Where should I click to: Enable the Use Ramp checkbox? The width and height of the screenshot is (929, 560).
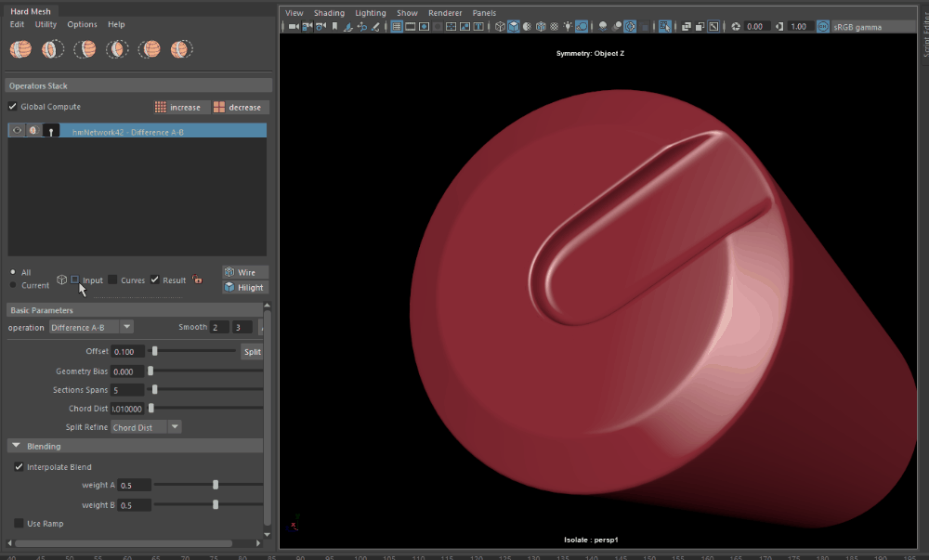click(19, 523)
